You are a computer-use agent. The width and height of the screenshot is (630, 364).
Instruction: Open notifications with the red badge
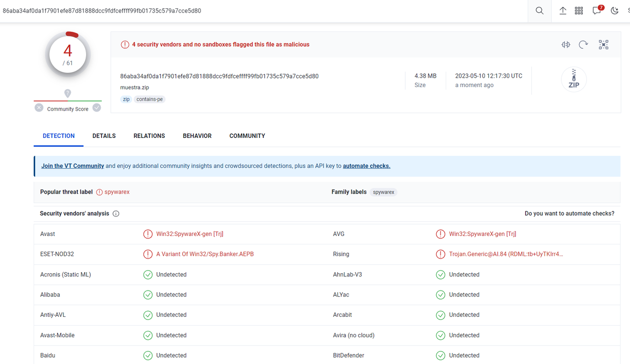pos(597,10)
